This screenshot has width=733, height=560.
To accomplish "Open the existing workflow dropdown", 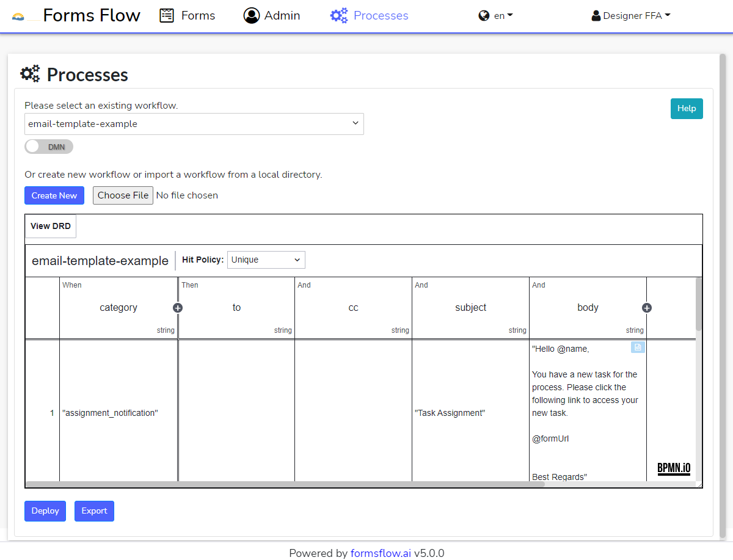I will pos(194,124).
